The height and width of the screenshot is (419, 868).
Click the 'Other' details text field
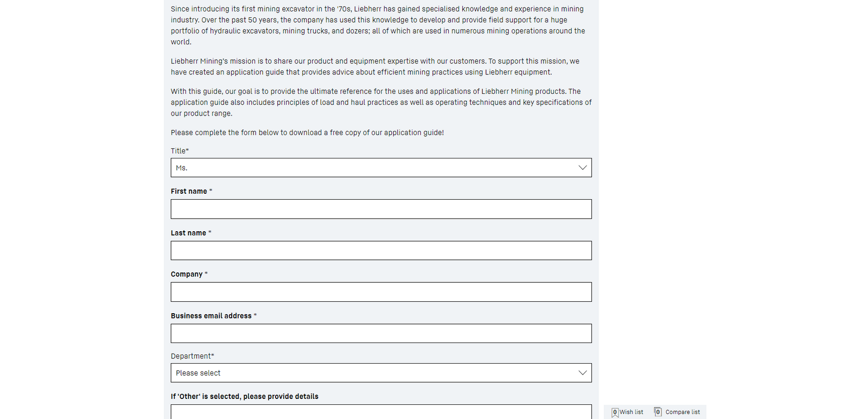pos(381,412)
